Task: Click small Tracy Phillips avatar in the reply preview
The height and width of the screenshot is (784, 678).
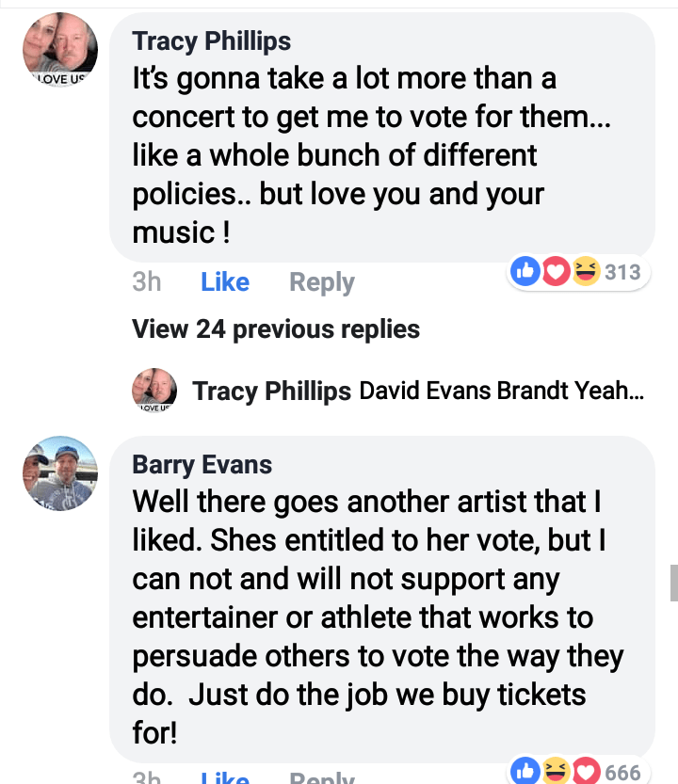Action: pyautogui.click(x=154, y=391)
